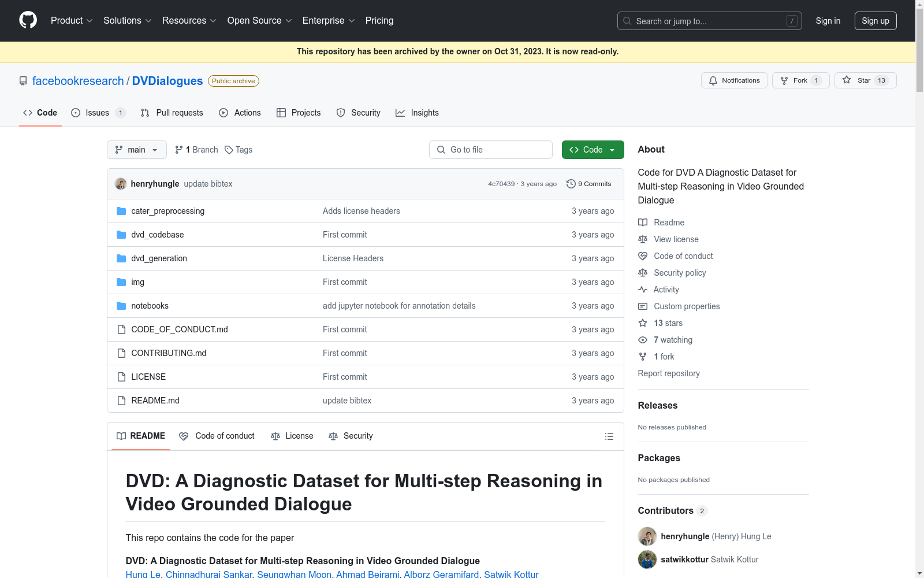Click the Go to file search field

click(x=491, y=150)
